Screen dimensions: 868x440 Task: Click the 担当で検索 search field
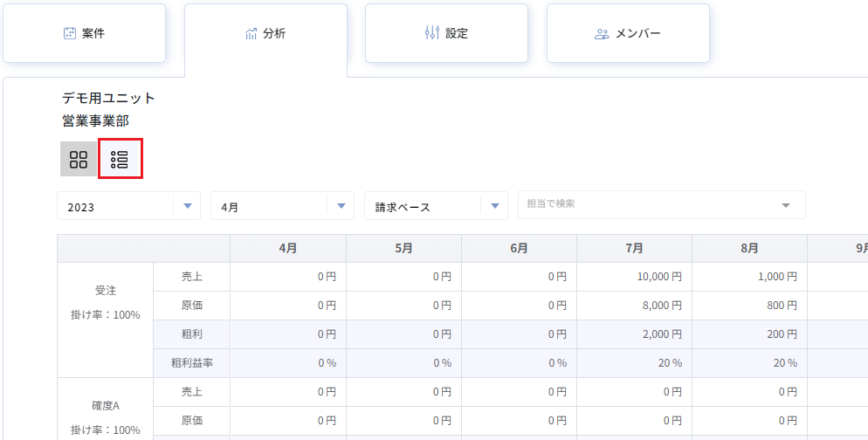tap(662, 205)
